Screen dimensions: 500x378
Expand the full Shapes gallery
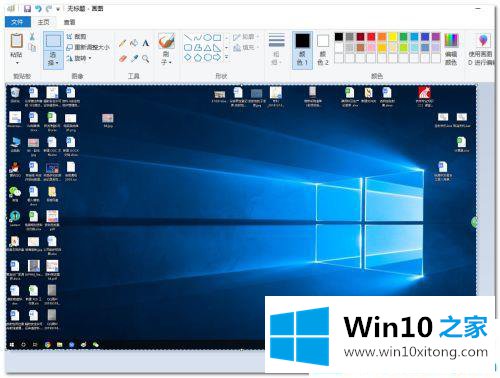[x=227, y=57]
